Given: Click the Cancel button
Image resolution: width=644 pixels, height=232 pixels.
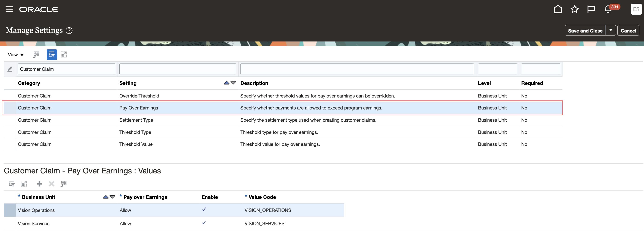Looking at the screenshot, I should pyautogui.click(x=628, y=31).
